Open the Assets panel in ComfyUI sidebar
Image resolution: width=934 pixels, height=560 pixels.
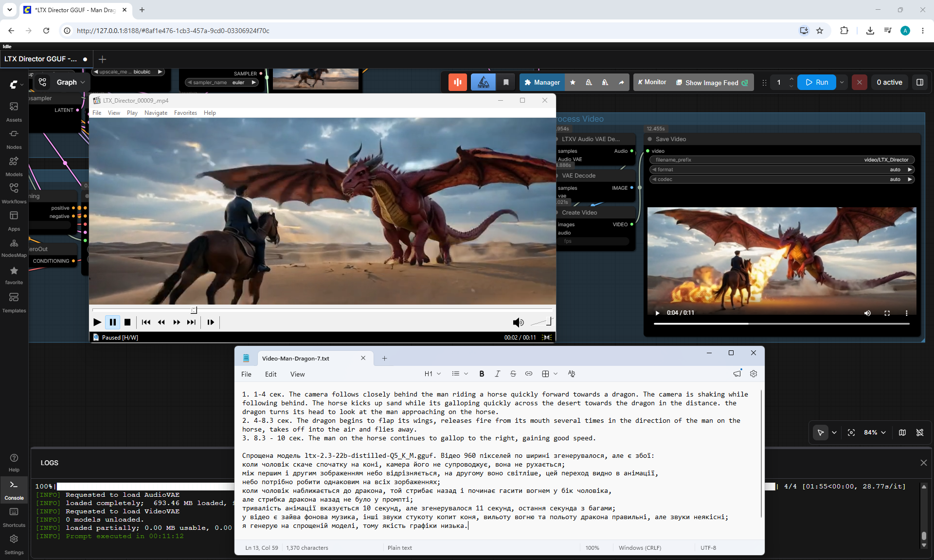point(14,111)
